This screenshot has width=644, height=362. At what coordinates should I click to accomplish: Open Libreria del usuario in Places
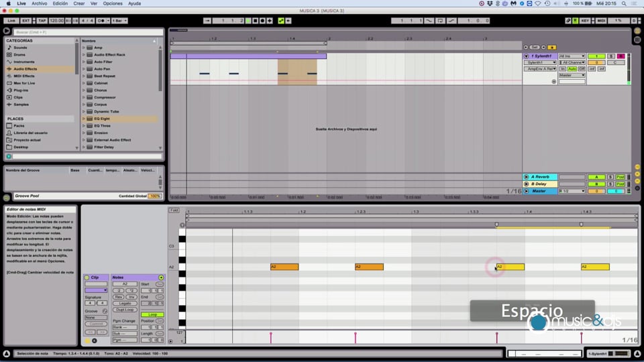(x=30, y=133)
